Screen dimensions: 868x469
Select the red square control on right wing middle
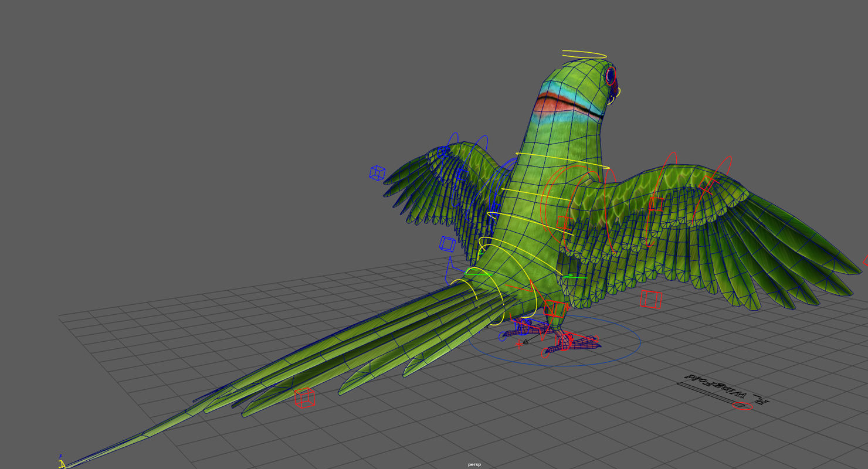click(x=656, y=204)
